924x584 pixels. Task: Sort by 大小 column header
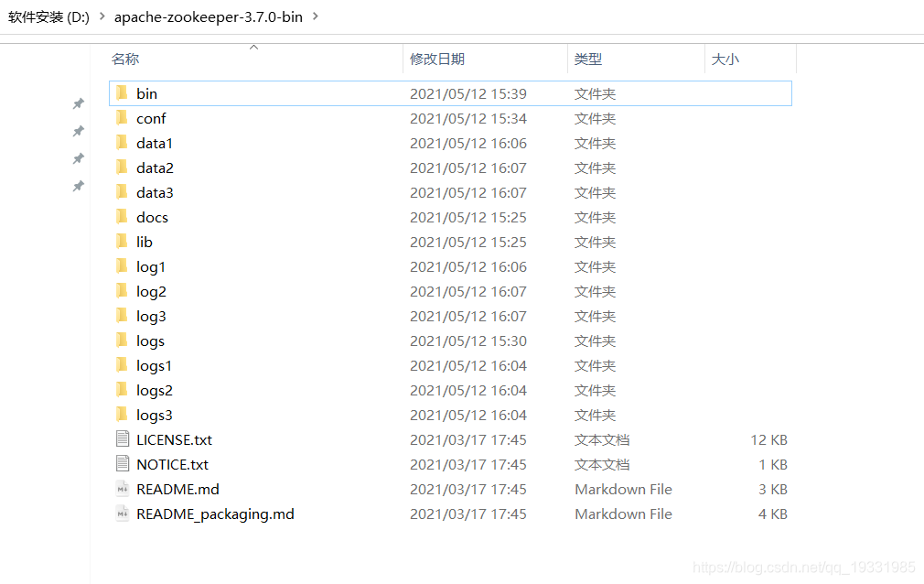coord(725,59)
